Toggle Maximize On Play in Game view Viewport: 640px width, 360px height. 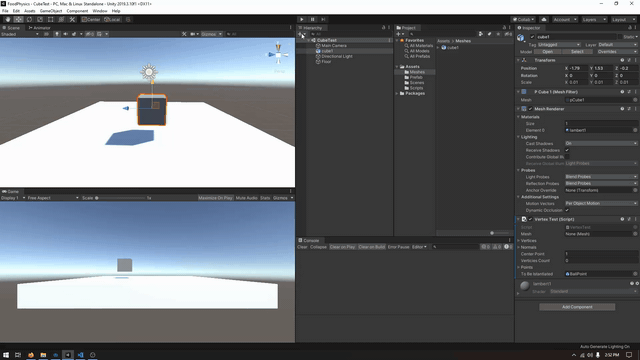pos(216,198)
